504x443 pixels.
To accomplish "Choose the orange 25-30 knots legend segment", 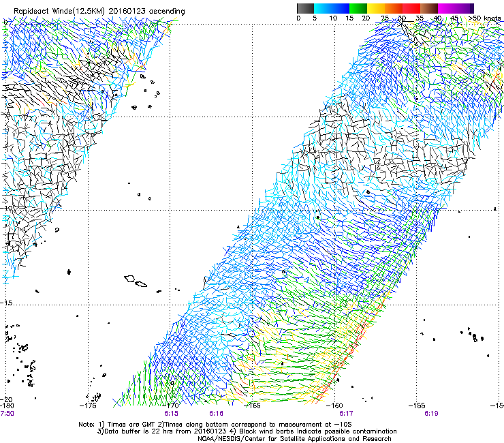I will click(x=394, y=8).
